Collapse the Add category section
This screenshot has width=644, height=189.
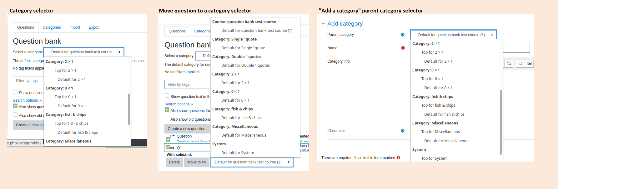pos(323,24)
